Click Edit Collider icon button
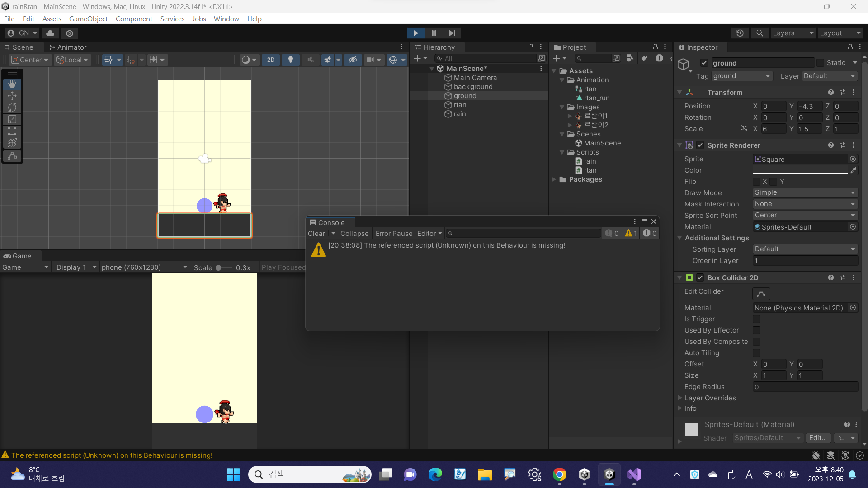 tap(761, 294)
